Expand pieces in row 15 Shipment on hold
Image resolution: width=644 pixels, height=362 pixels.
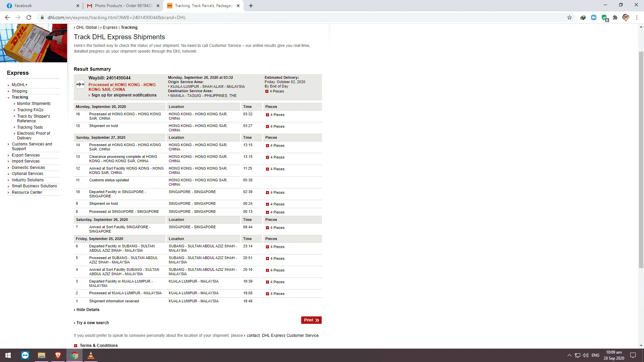(x=267, y=127)
